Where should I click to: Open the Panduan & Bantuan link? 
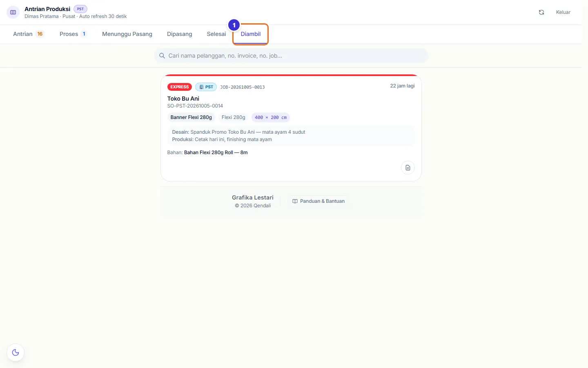pyautogui.click(x=318, y=201)
